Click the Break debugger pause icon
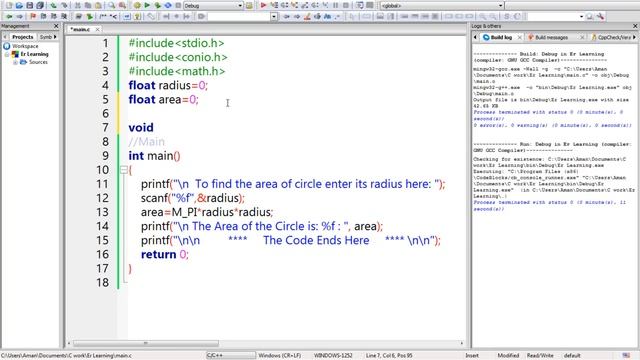Viewport: 640px width, 360px height. [336, 5]
